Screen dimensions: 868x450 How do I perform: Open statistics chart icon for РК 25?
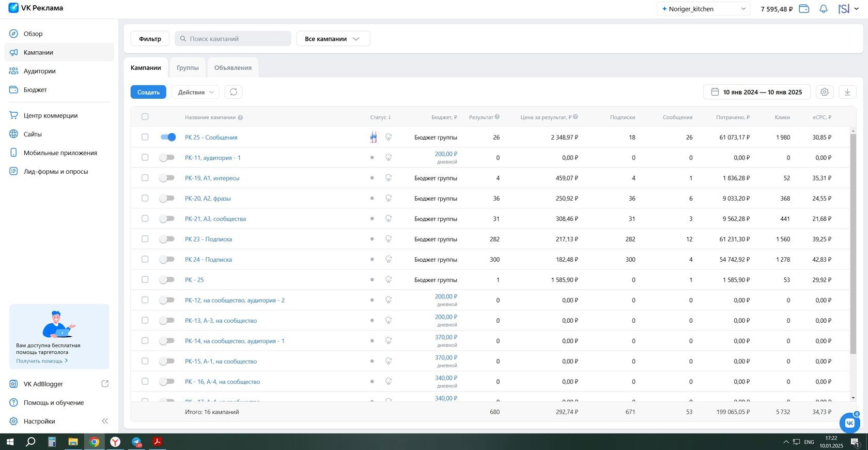coord(373,137)
